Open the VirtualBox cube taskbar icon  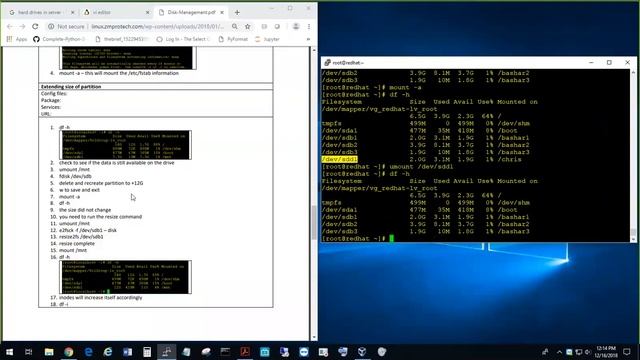[362, 352]
